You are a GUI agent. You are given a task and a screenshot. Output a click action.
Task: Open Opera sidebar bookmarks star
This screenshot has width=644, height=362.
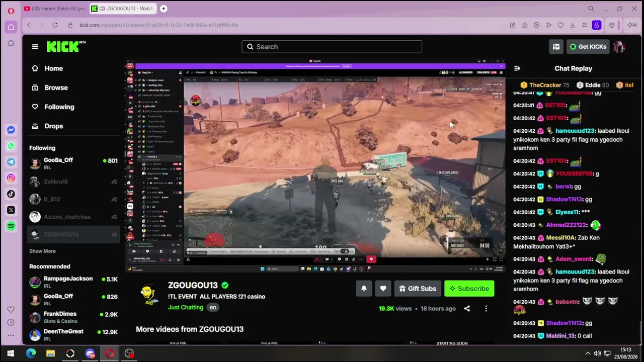(11, 43)
